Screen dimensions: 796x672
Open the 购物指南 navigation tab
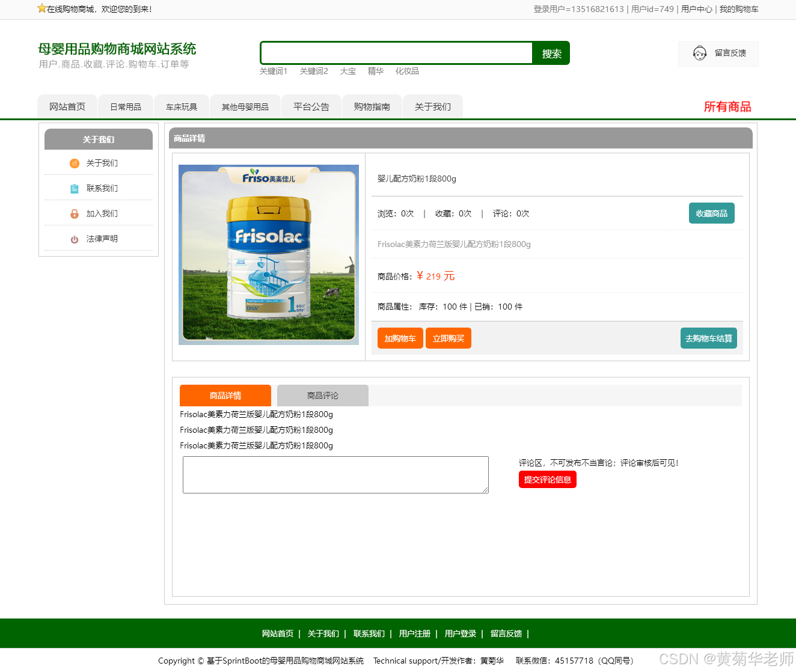(372, 106)
